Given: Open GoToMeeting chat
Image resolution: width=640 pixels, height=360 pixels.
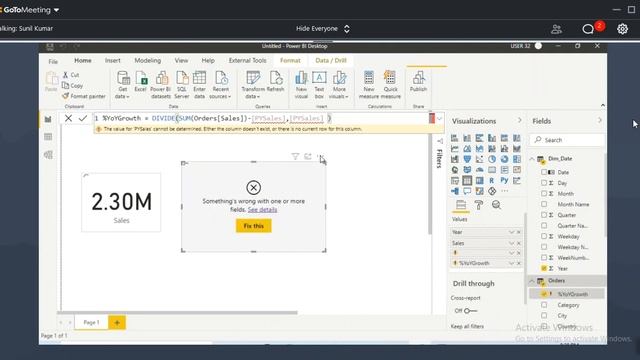Looking at the screenshot, I should [x=588, y=29].
